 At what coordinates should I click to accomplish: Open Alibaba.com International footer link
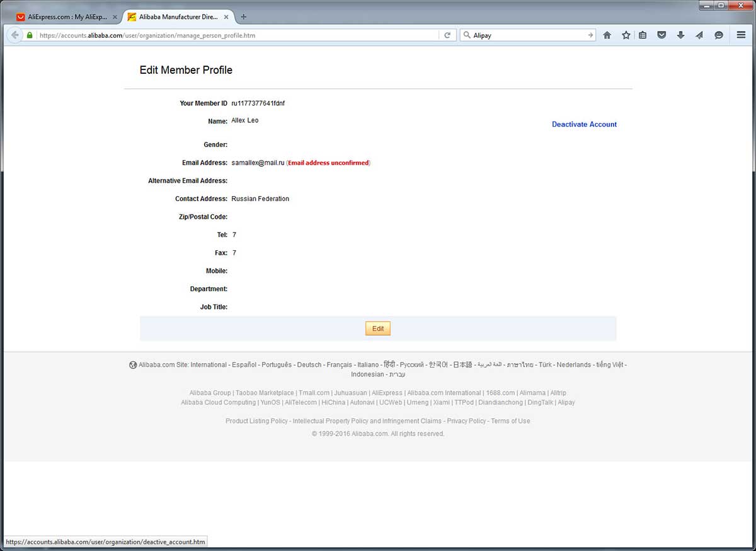coord(444,393)
